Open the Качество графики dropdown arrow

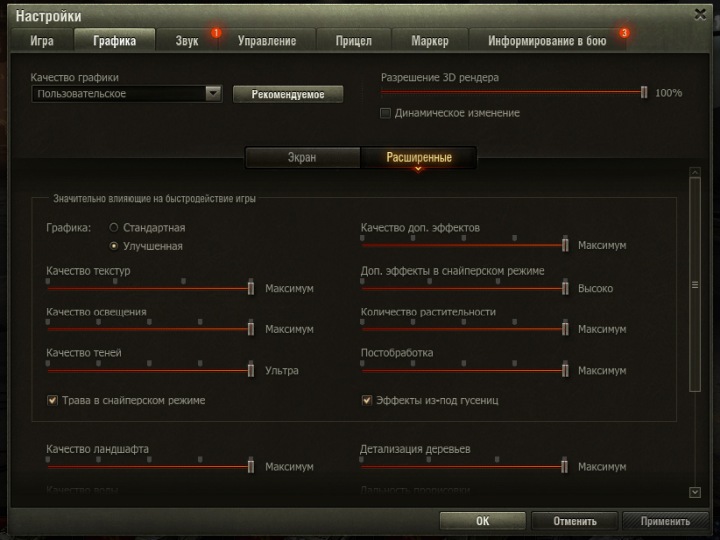213,94
